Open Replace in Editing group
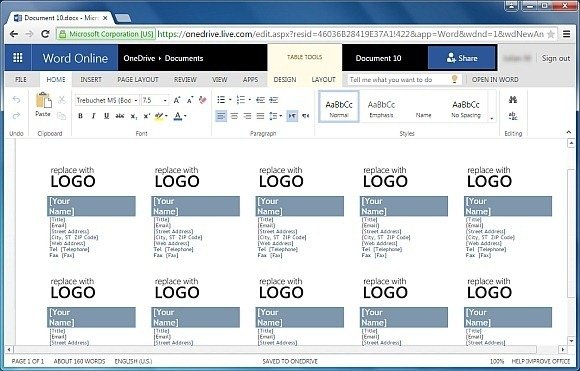The image size is (580, 371). click(513, 116)
